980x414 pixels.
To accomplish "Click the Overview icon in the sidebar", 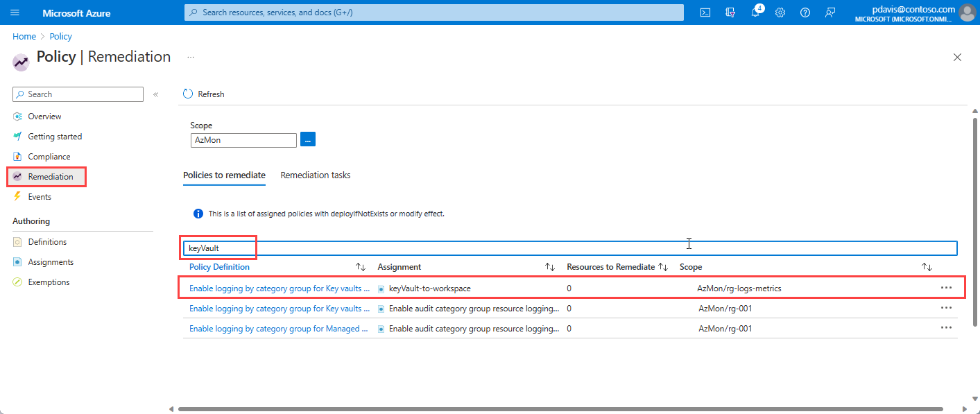I will 17,117.
